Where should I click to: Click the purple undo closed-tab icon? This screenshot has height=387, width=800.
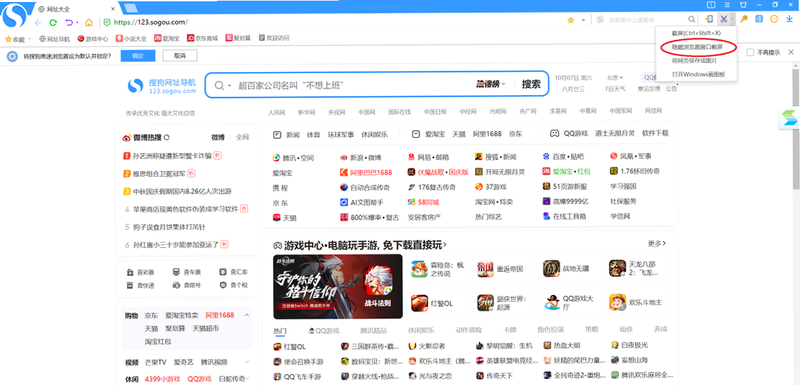[70, 22]
